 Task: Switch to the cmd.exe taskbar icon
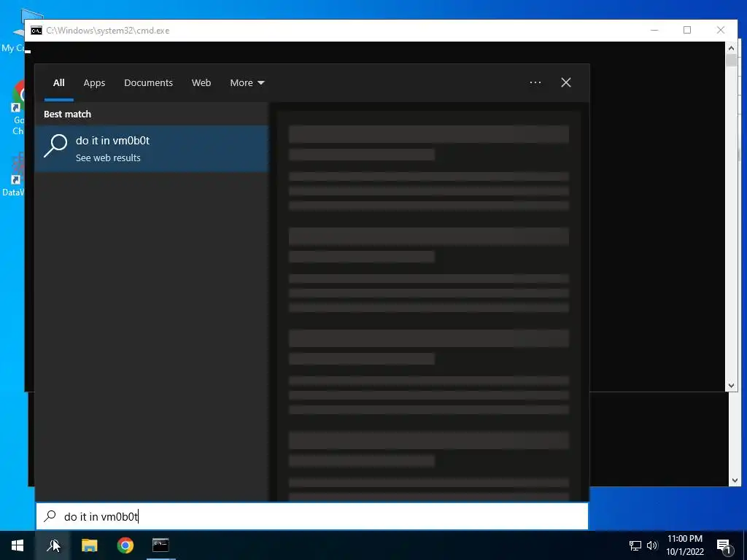click(x=160, y=545)
